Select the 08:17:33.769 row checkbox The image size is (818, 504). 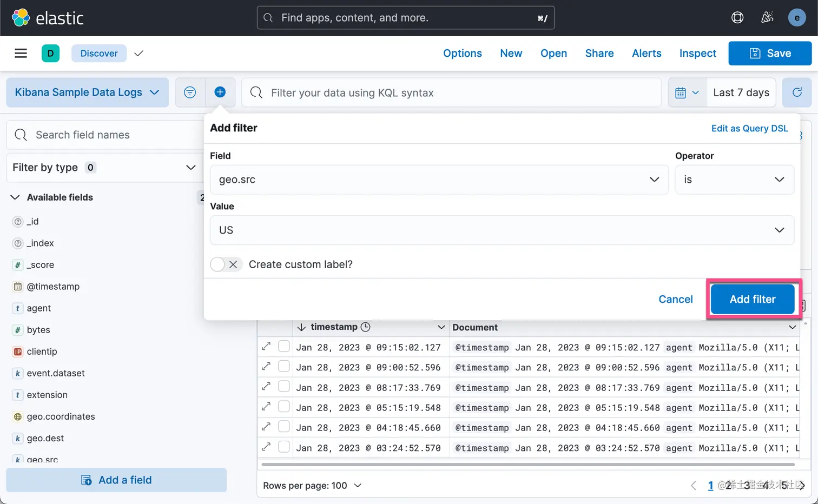click(x=284, y=386)
